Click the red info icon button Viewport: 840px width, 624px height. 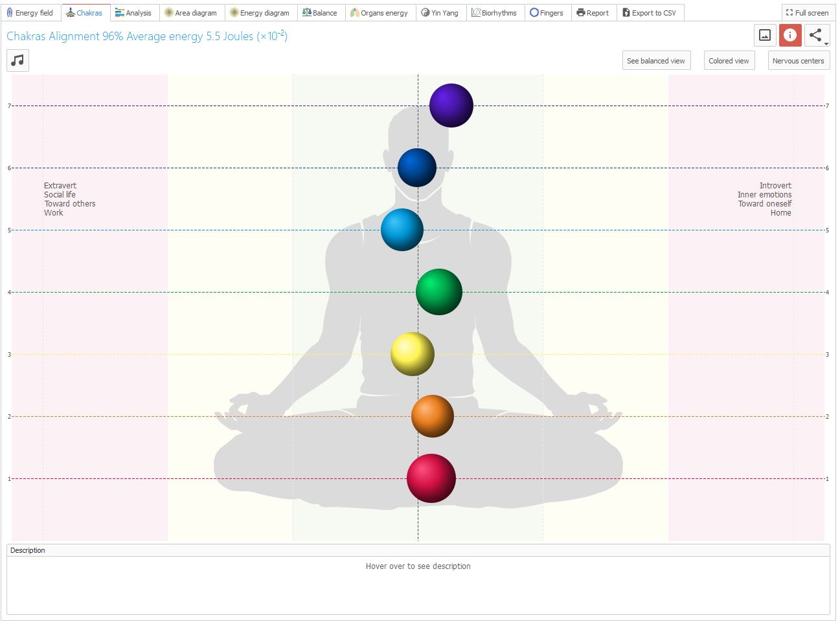(x=789, y=35)
